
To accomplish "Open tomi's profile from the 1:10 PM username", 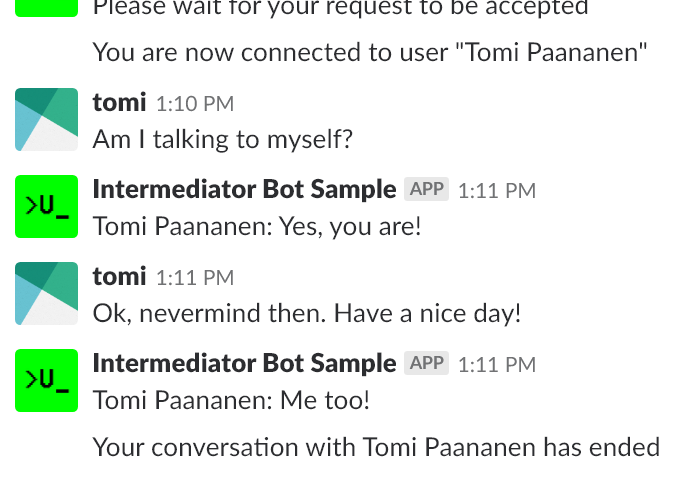I will click(119, 102).
